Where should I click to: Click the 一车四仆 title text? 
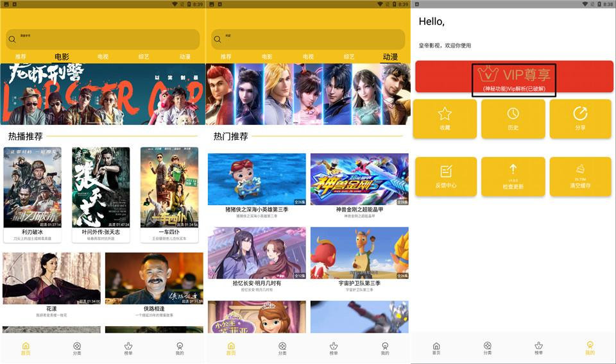pos(169,232)
